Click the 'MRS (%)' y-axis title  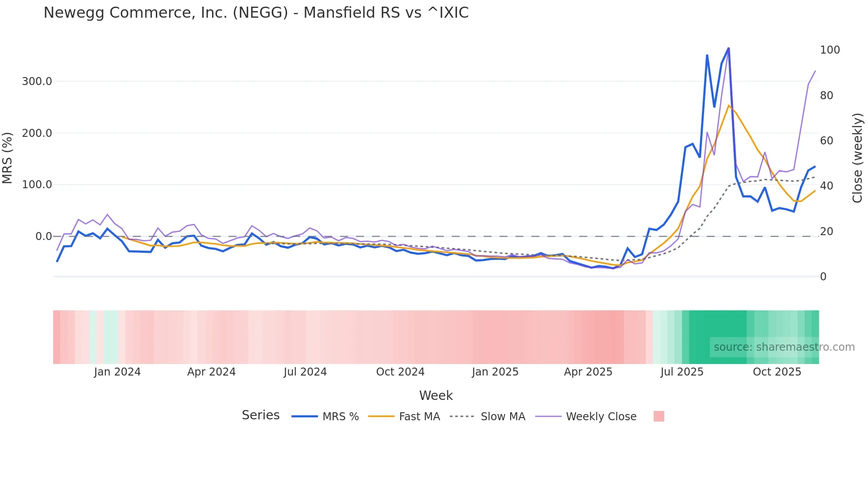[x=7, y=158]
